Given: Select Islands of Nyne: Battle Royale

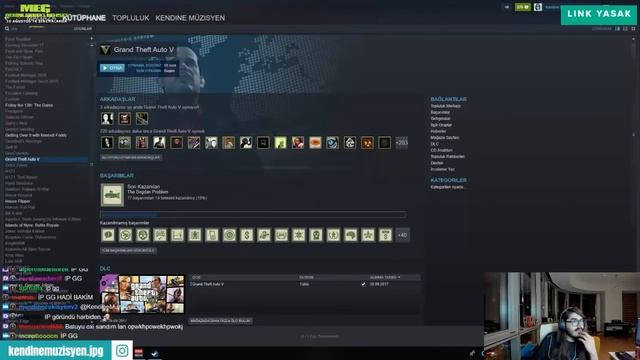Looking at the screenshot, I should (x=32, y=225).
